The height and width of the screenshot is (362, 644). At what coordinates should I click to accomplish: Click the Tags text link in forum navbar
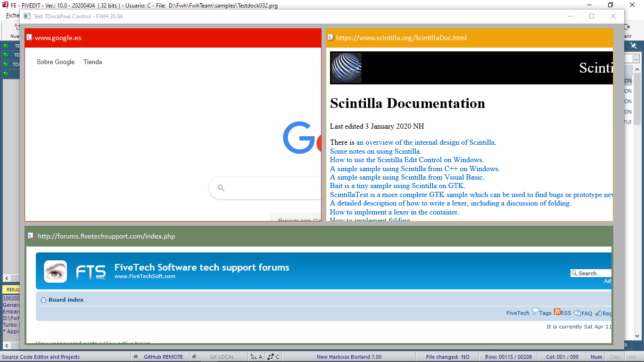[x=545, y=313]
